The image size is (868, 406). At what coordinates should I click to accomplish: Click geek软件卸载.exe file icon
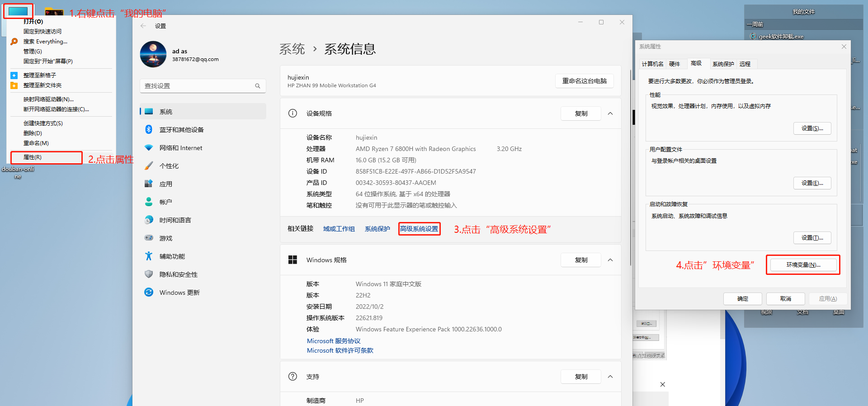tap(753, 36)
